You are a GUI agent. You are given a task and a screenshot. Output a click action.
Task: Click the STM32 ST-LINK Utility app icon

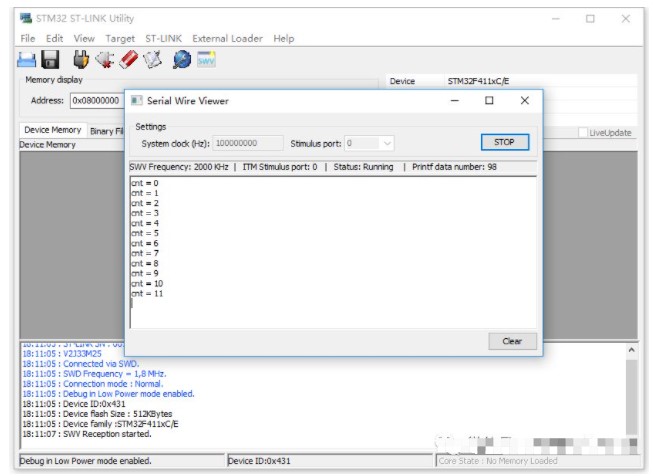click(26, 18)
